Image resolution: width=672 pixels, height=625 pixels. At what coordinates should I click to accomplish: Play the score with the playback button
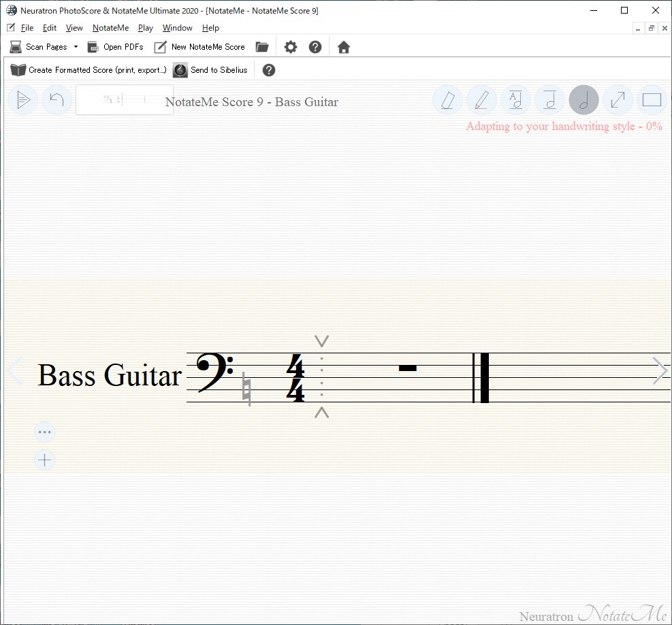click(x=23, y=100)
